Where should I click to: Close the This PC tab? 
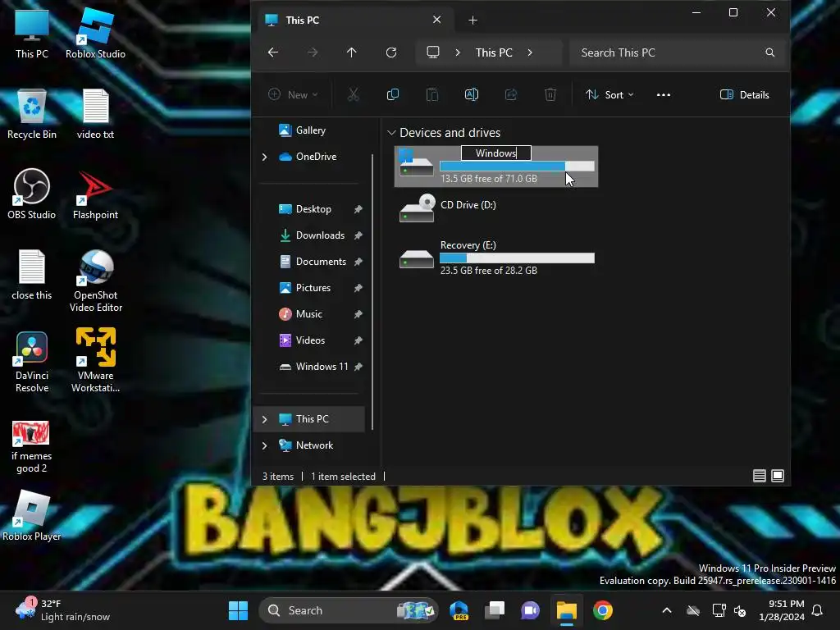[x=436, y=20]
